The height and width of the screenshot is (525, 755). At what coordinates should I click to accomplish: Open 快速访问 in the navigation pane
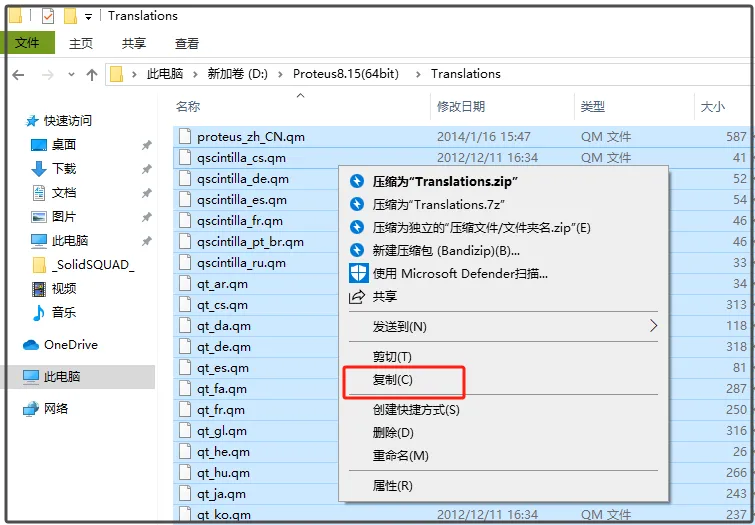coord(67,121)
